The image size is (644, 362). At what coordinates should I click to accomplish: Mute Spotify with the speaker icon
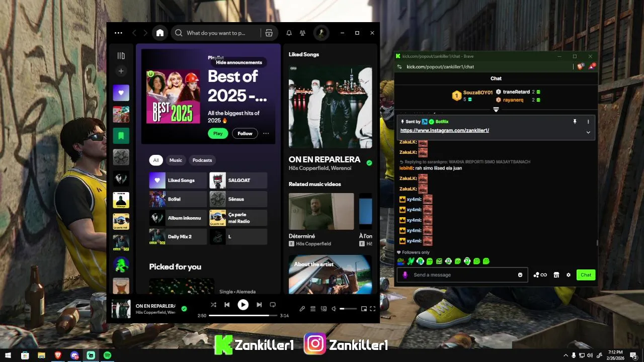[x=334, y=309]
